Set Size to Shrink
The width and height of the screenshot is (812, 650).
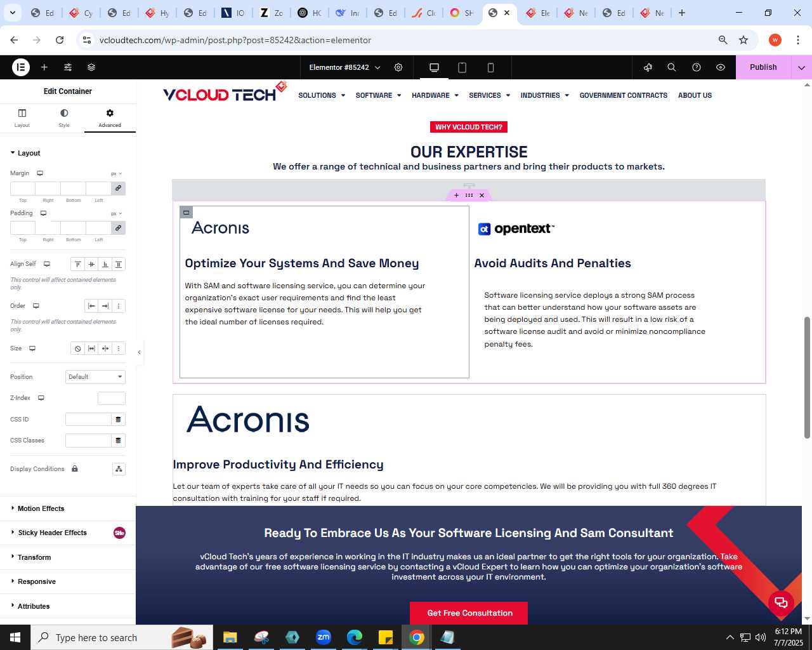click(105, 348)
